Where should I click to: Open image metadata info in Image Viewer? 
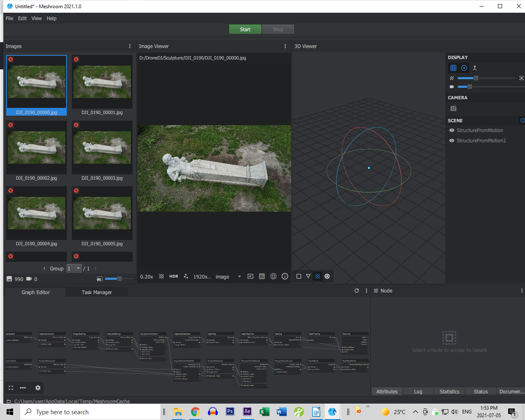pos(285,276)
